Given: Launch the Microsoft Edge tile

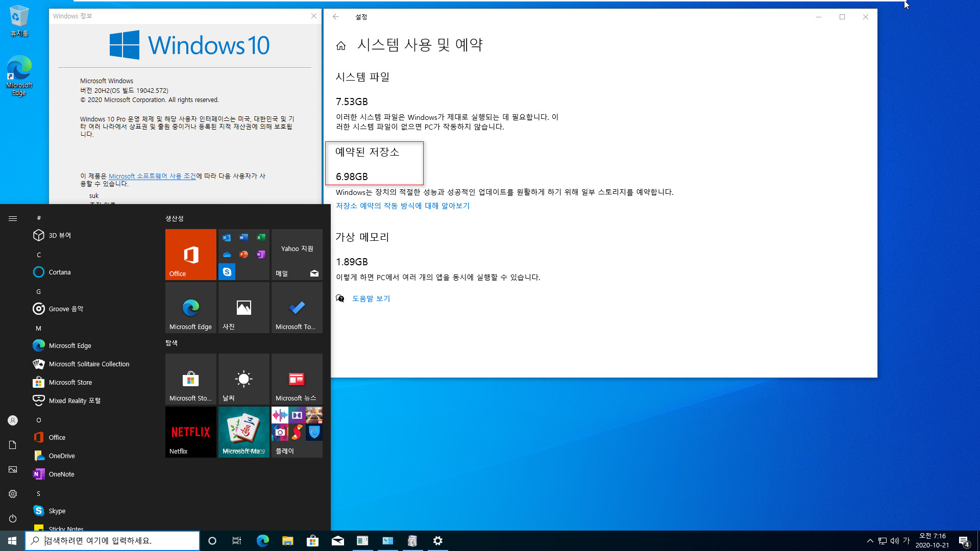Looking at the screenshot, I should coord(191,308).
